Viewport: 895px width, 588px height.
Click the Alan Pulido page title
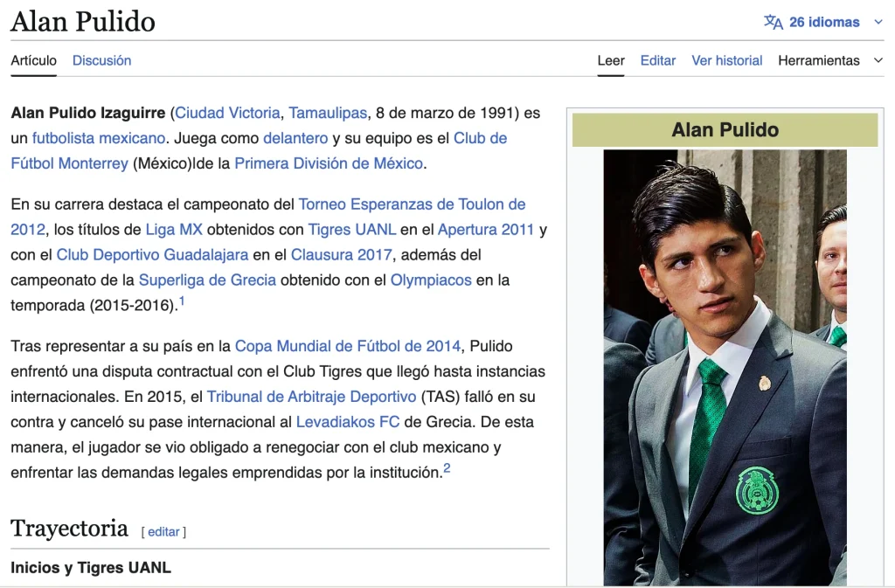point(83,22)
